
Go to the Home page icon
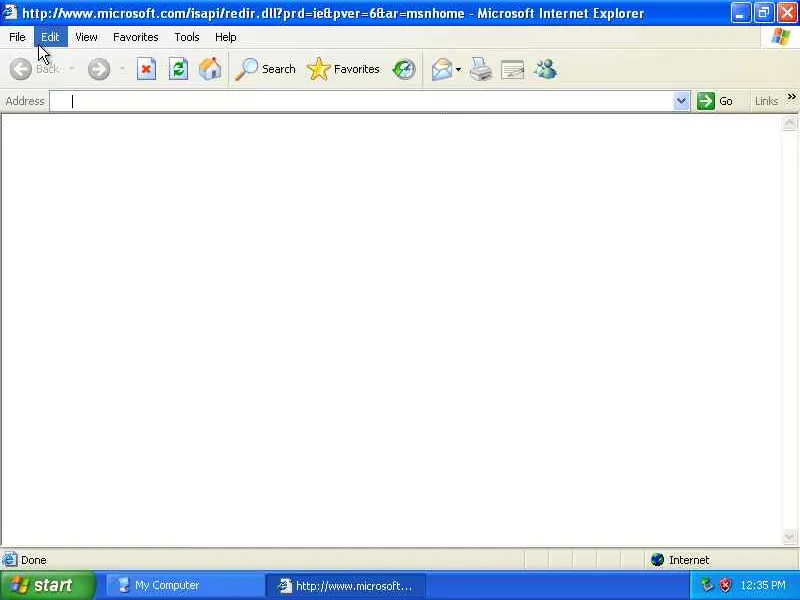coord(210,69)
